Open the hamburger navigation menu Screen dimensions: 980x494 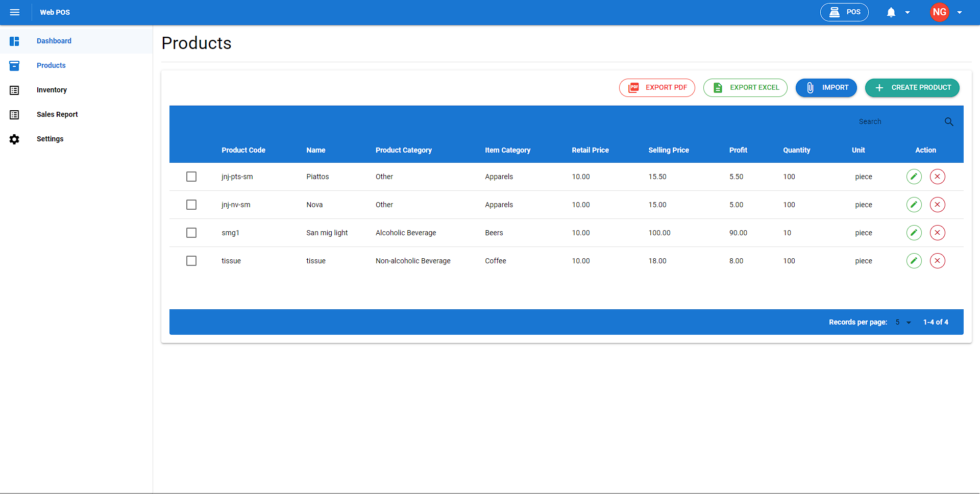click(x=15, y=12)
